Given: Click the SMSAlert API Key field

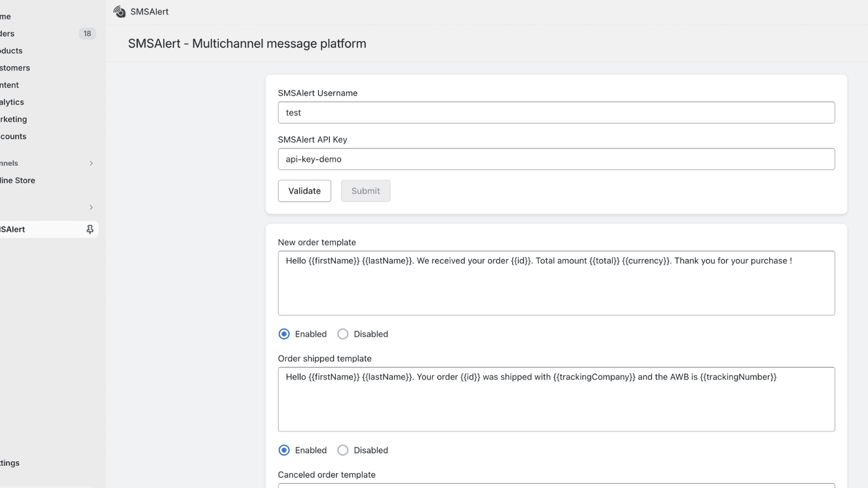Looking at the screenshot, I should [x=556, y=159].
